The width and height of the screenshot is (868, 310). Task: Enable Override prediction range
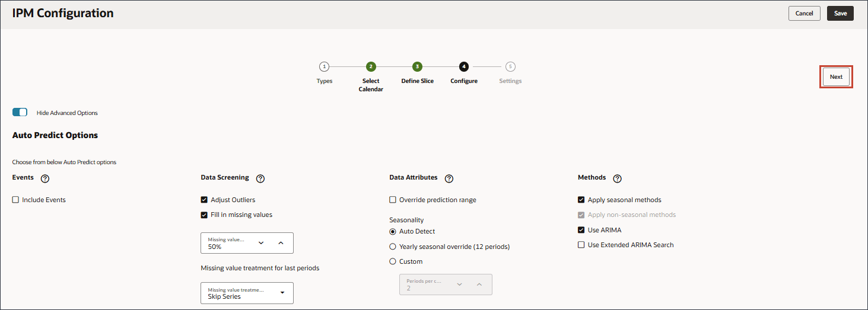click(x=393, y=200)
